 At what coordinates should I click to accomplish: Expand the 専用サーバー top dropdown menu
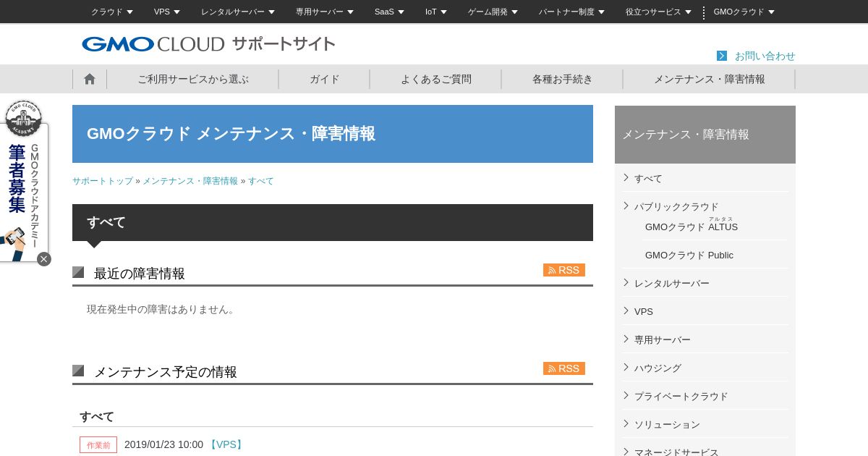[x=325, y=12]
